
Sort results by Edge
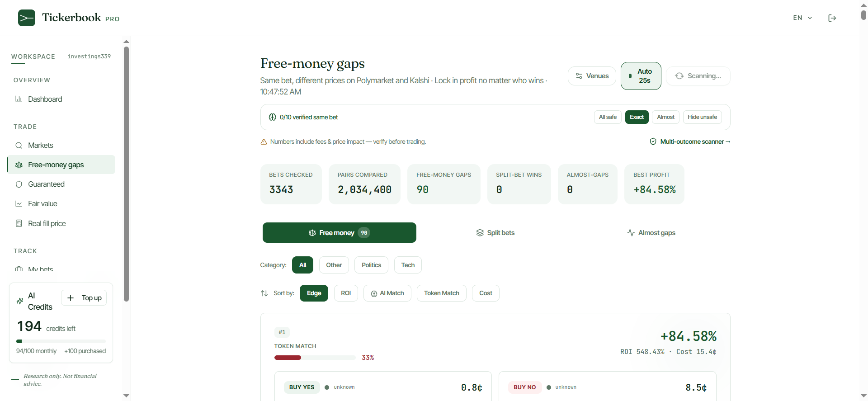[314, 293]
